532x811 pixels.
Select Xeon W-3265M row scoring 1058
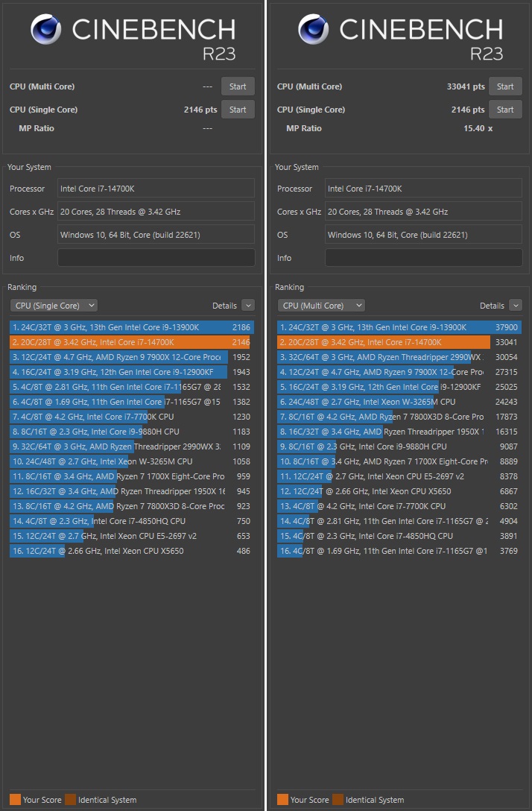click(x=131, y=461)
